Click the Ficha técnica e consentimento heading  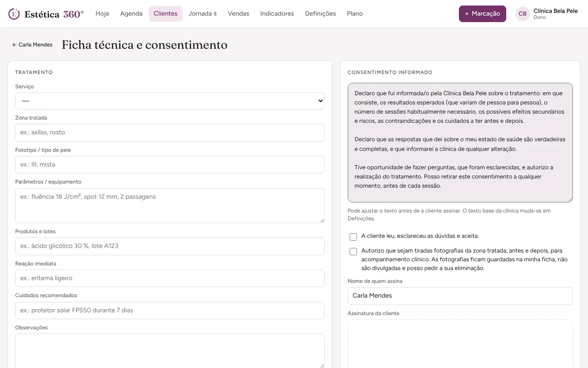coord(145,45)
